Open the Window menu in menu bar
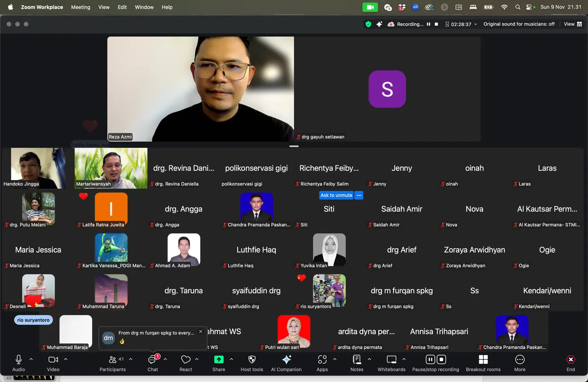This screenshot has height=382, width=588. pyautogui.click(x=144, y=7)
